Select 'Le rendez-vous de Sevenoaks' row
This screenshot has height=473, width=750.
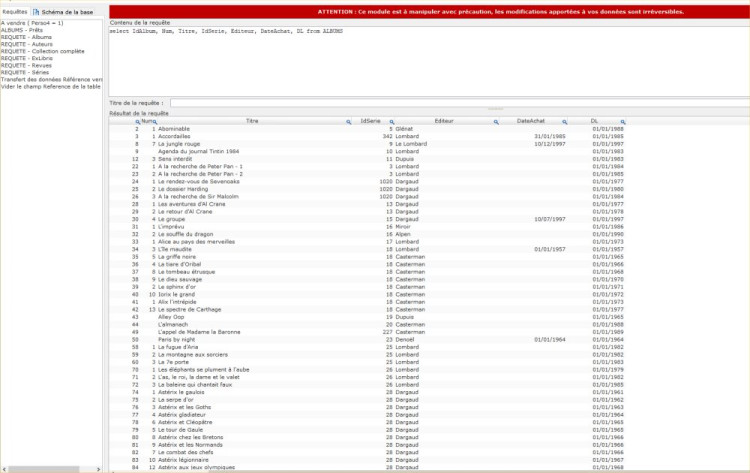point(367,182)
